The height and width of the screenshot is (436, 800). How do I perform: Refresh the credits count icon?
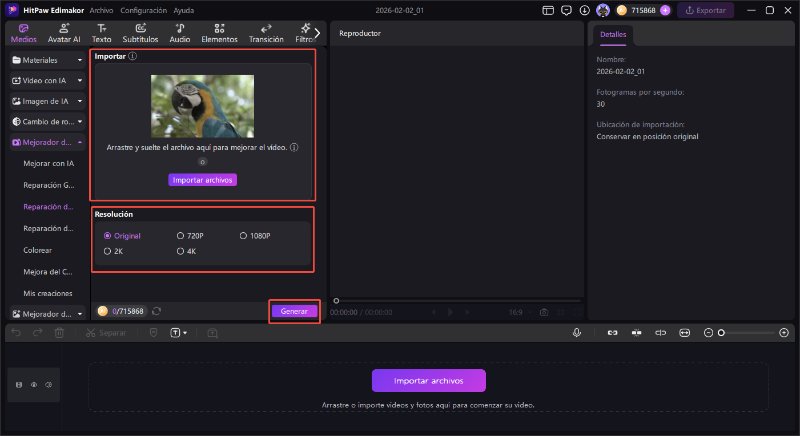(x=157, y=311)
